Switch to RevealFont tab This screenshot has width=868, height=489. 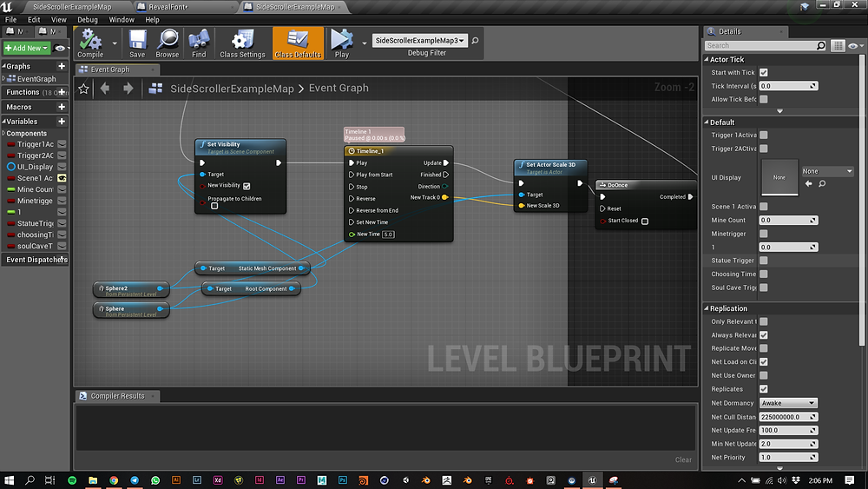tap(185, 7)
